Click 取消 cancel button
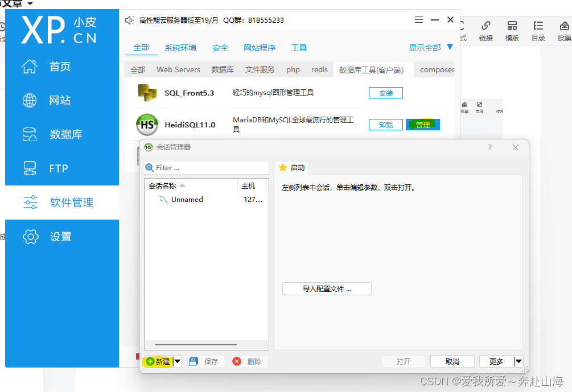This screenshot has height=392, width=572. coord(452,361)
